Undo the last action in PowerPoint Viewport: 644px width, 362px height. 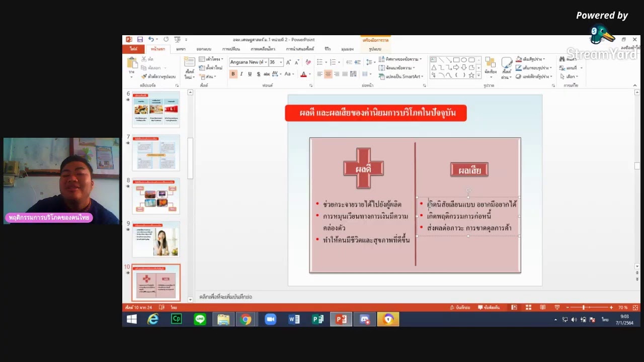tap(150, 40)
